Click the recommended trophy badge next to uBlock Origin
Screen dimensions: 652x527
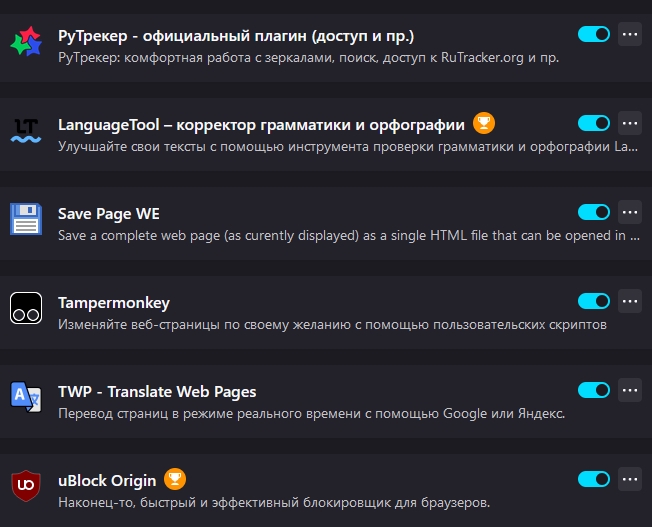pyautogui.click(x=175, y=479)
